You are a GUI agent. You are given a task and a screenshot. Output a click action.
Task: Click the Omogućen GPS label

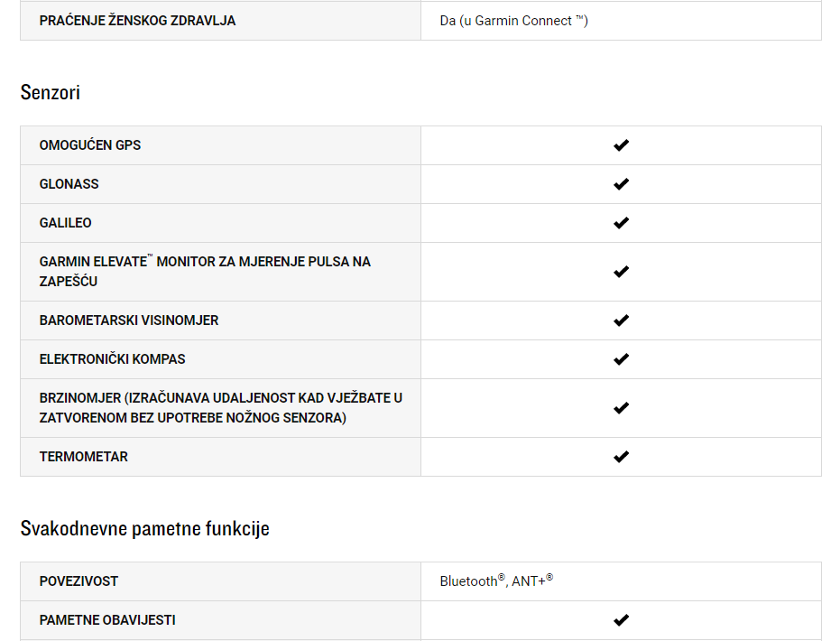pos(90,145)
